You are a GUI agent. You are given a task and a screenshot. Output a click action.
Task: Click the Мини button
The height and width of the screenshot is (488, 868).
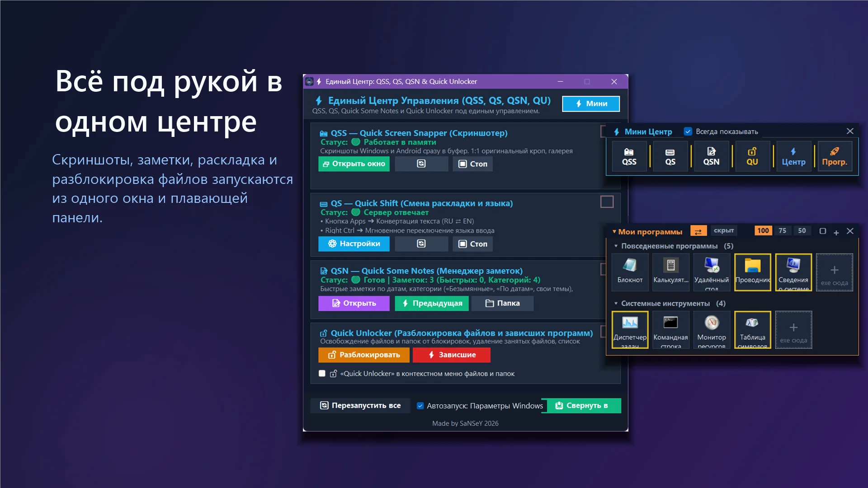point(591,103)
